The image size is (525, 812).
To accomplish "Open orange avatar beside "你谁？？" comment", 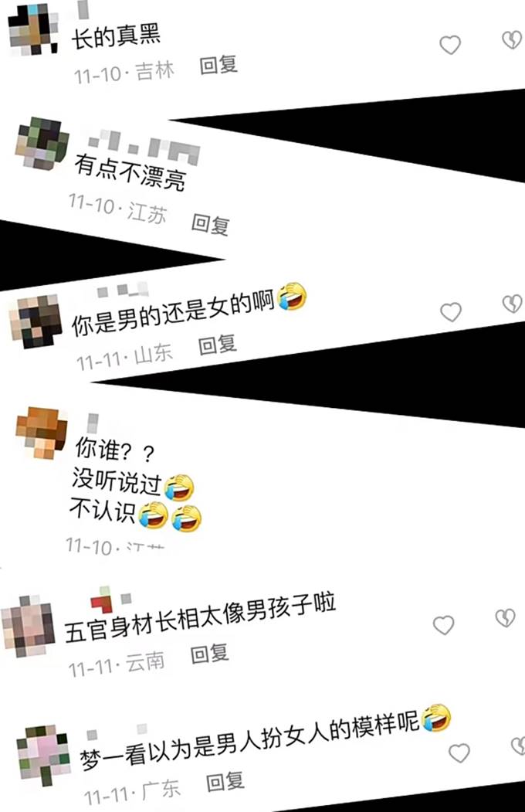I will [42, 433].
